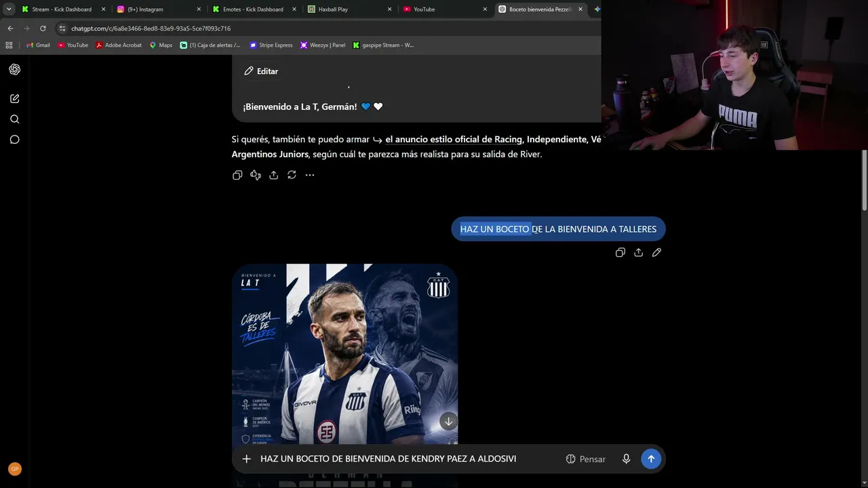868x488 pixels.
Task: Open the Stripe Express bookmark
Action: click(271, 45)
